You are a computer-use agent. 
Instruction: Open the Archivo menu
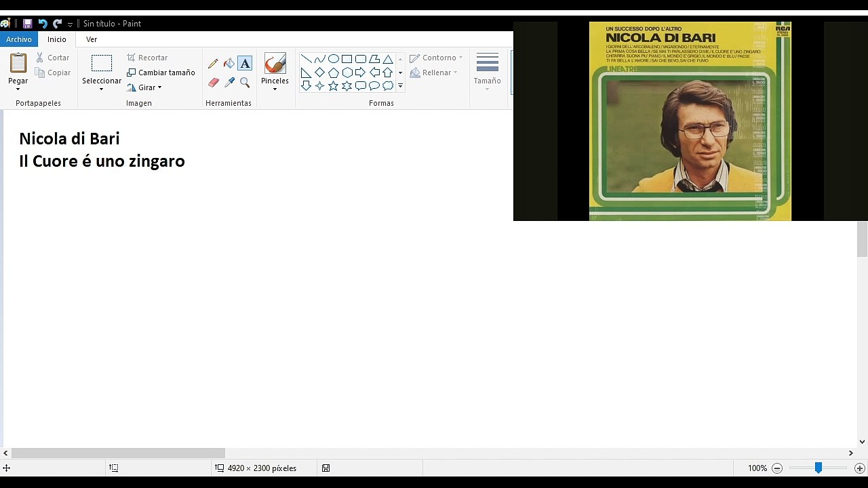(19, 39)
